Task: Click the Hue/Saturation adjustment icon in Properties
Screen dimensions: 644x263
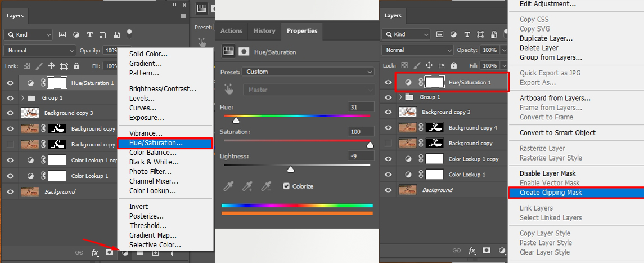Action: [x=228, y=51]
